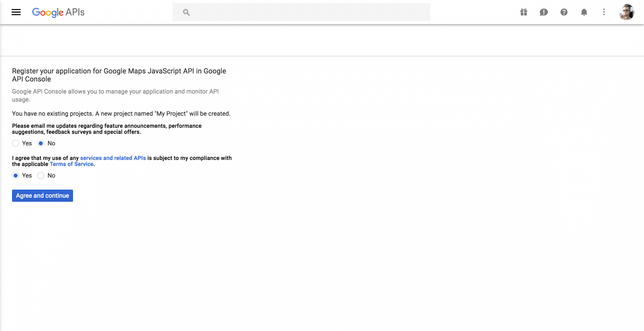
Task: Select No for Terms of Service agreement
Action: 41,175
